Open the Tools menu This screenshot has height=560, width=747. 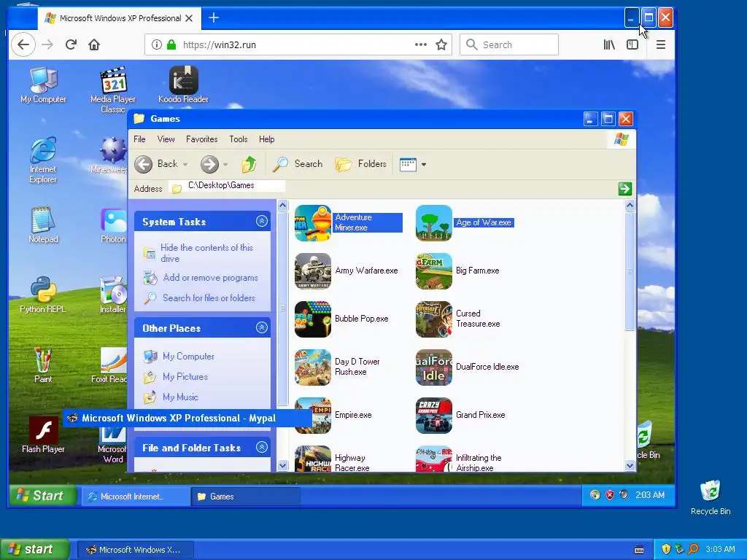pyautogui.click(x=239, y=139)
